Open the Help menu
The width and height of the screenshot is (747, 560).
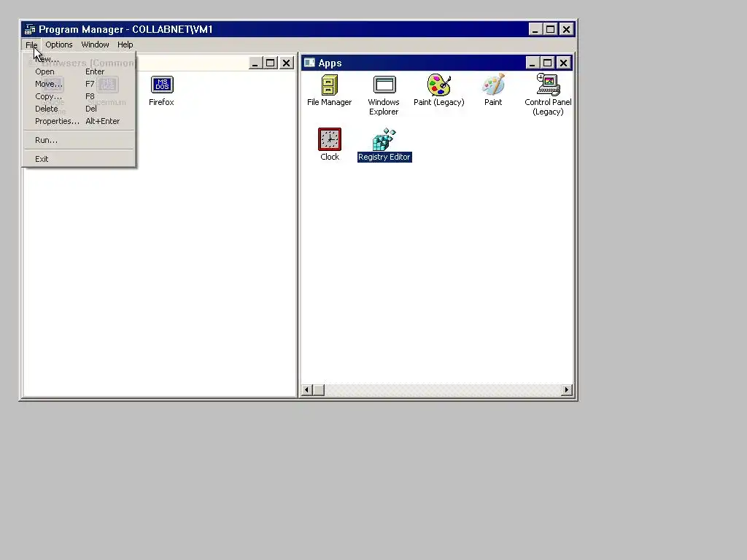125,44
